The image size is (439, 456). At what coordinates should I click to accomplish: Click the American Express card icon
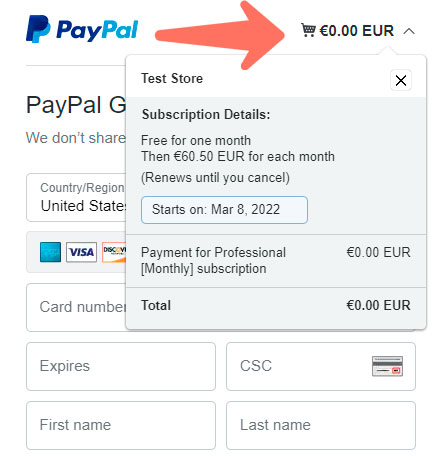pyautogui.click(x=50, y=252)
